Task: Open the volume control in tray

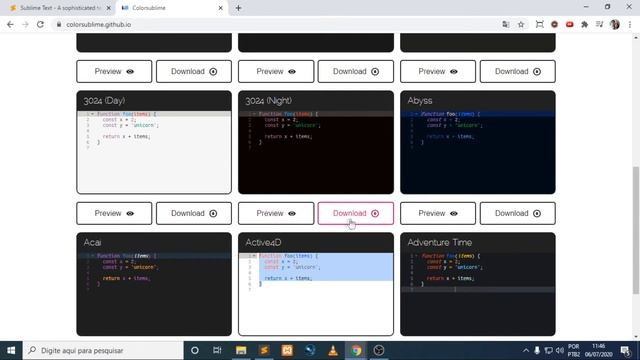Action: [560, 350]
